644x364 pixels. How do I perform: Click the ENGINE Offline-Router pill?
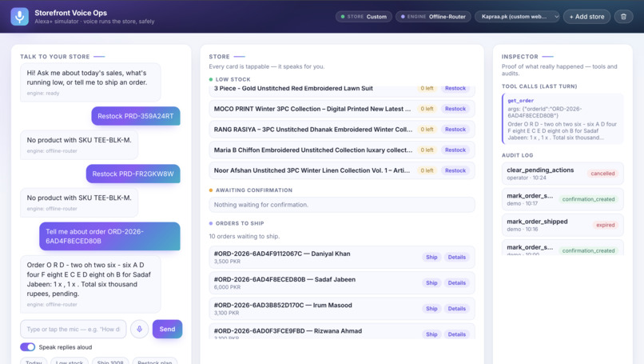pos(433,17)
